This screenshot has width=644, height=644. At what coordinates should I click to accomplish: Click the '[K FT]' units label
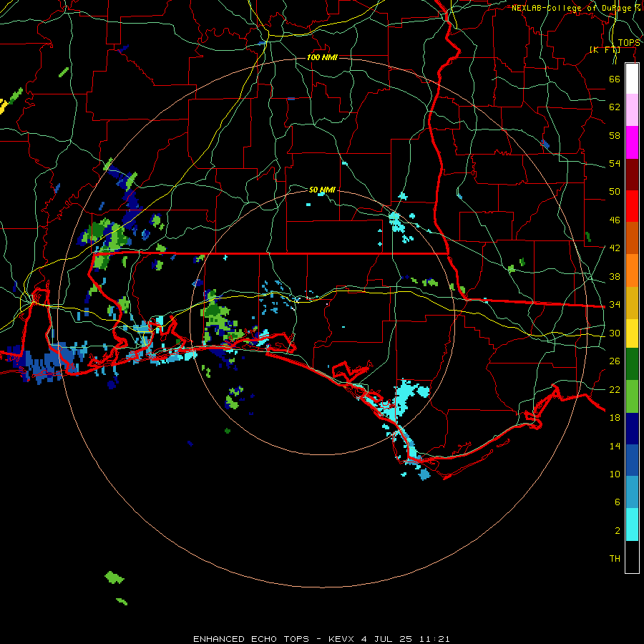tap(605, 49)
